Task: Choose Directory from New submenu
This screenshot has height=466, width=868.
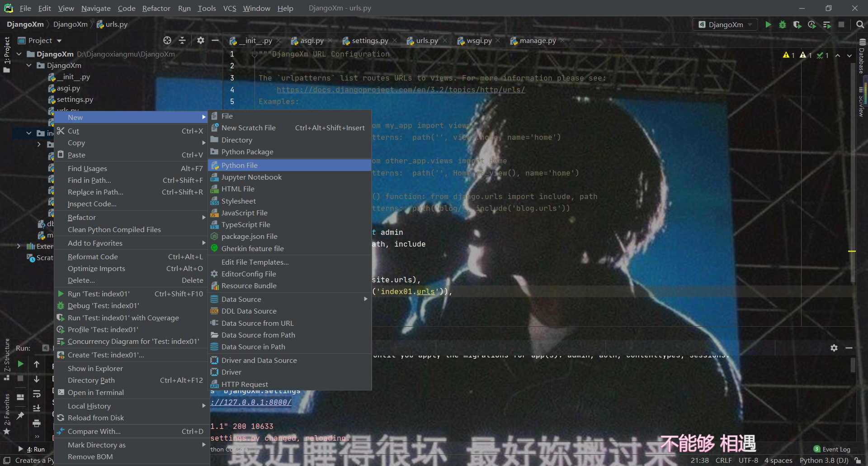Action: pyautogui.click(x=289, y=140)
